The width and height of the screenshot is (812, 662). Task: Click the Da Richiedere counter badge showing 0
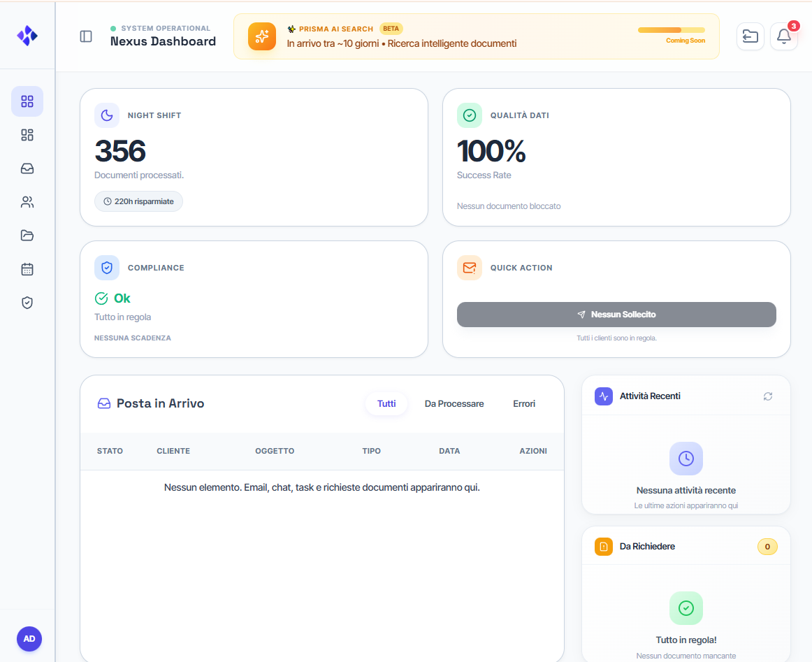767,547
